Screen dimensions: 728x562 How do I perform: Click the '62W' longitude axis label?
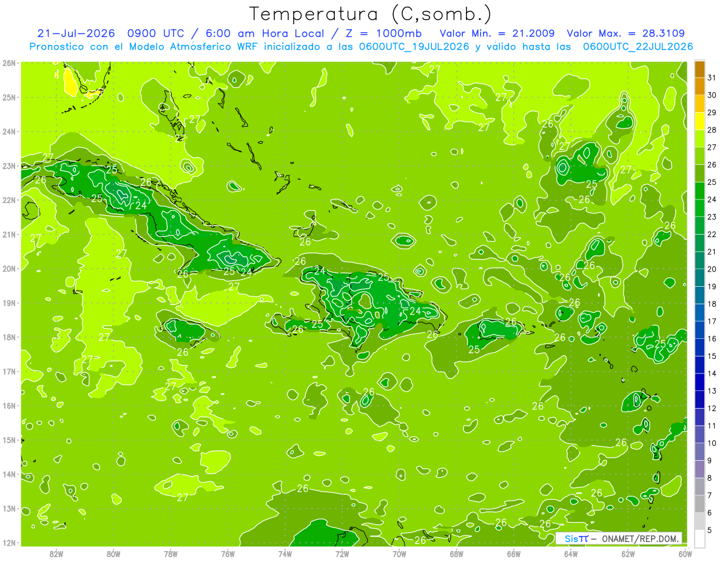coord(628,554)
